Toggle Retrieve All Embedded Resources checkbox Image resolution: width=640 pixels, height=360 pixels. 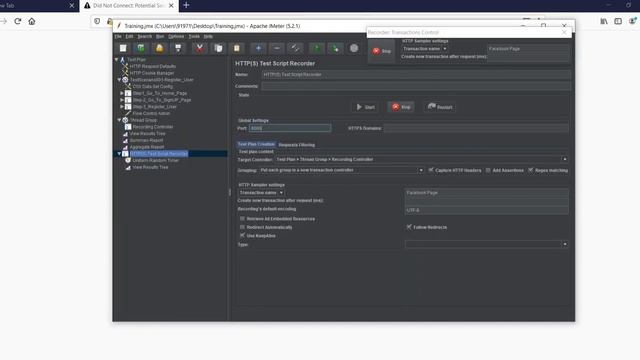pos(242,219)
